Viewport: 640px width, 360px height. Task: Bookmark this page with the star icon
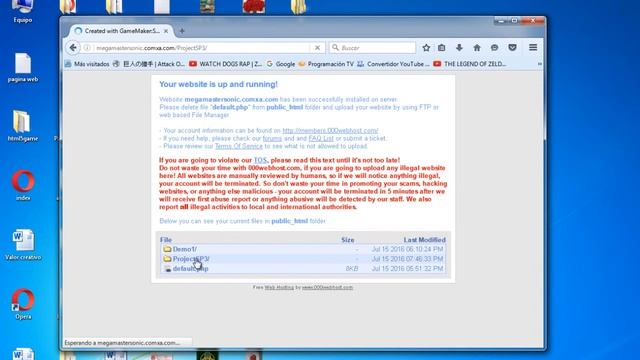pyautogui.click(x=426, y=48)
